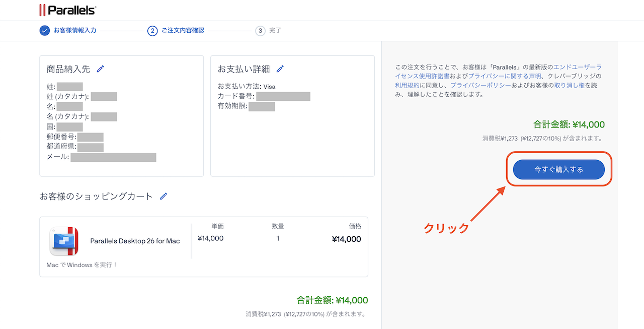This screenshot has width=644, height=329.
Task: Edit お支払い詳細 using the pencil icon
Action: 280,69
